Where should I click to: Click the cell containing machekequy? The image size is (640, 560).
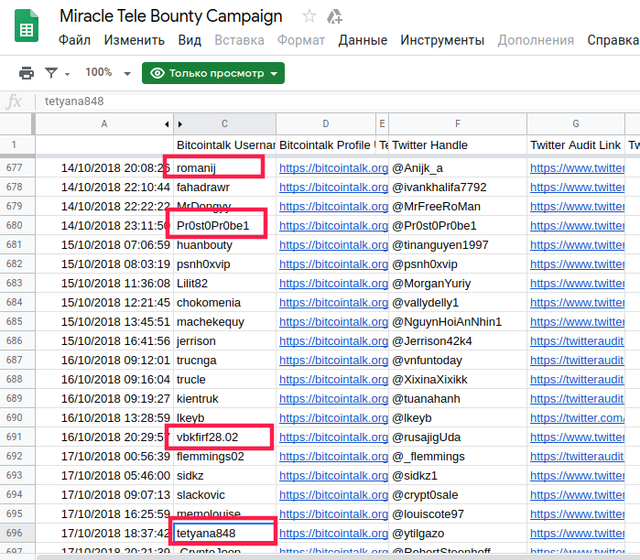click(x=225, y=322)
